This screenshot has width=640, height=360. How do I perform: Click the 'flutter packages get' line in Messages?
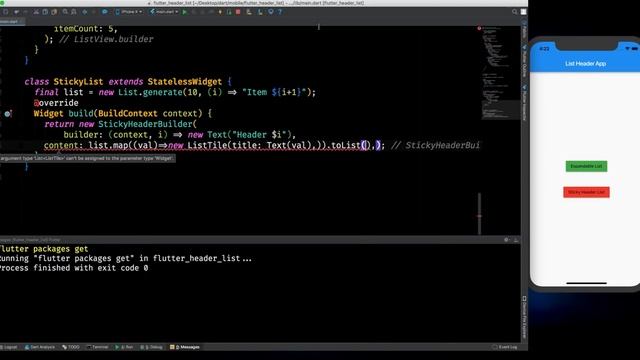point(44,249)
